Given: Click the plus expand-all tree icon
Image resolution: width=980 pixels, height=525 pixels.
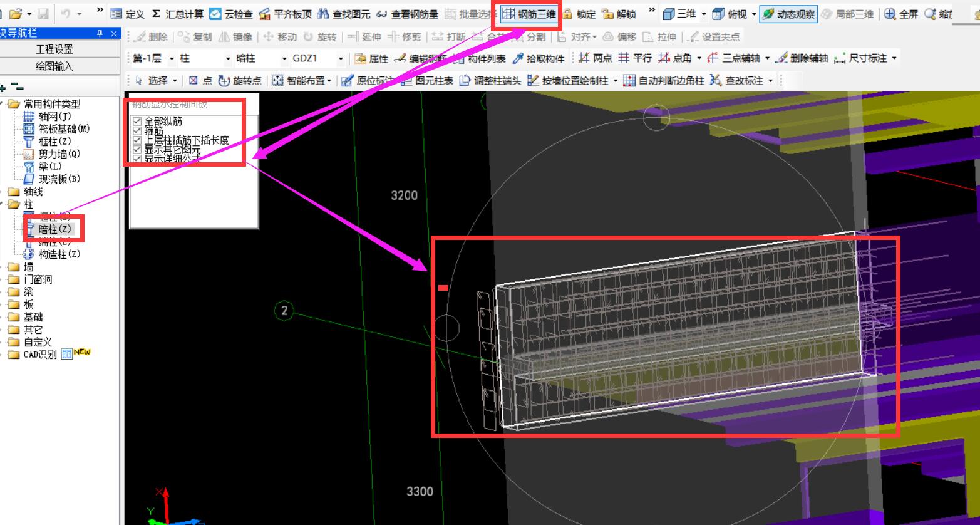Looking at the screenshot, I should pyautogui.click(x=3, y=88).
